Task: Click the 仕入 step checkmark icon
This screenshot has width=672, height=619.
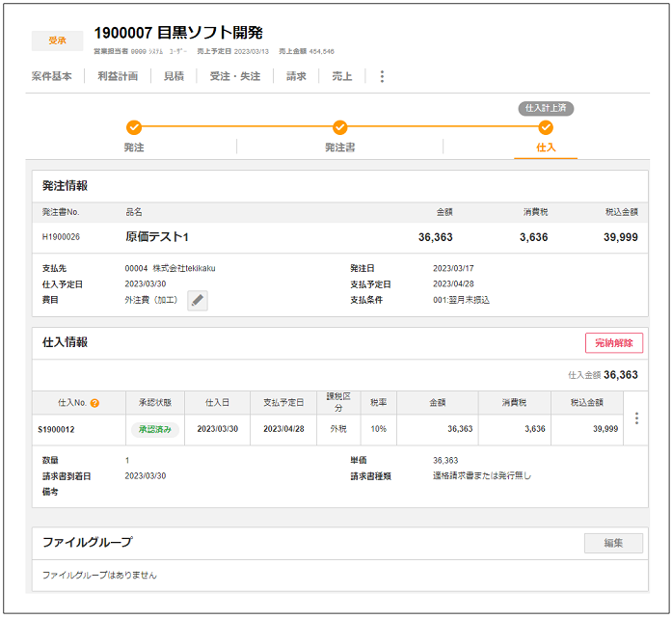Action: pos(546,127)
